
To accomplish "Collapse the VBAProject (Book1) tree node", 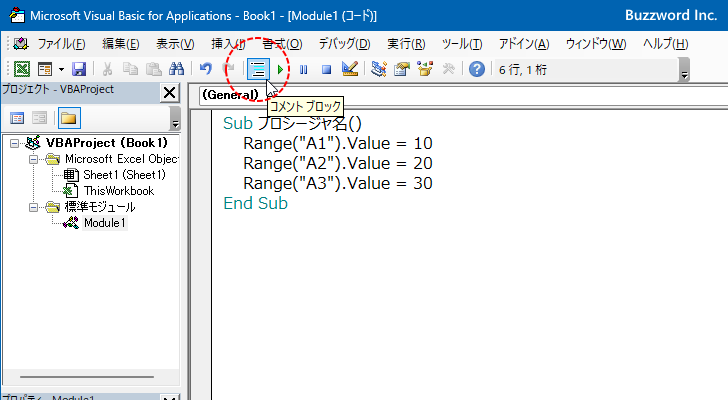I will [14, 143].
